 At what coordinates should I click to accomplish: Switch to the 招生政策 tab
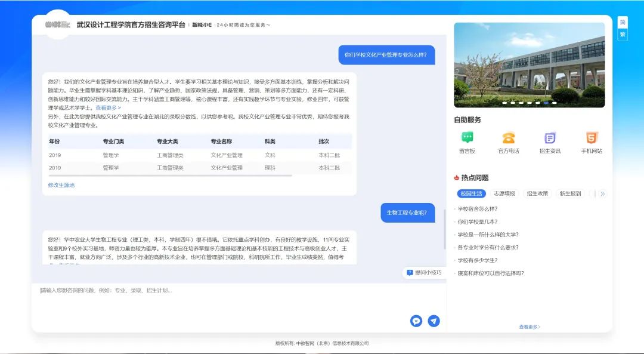click(537, 193)
